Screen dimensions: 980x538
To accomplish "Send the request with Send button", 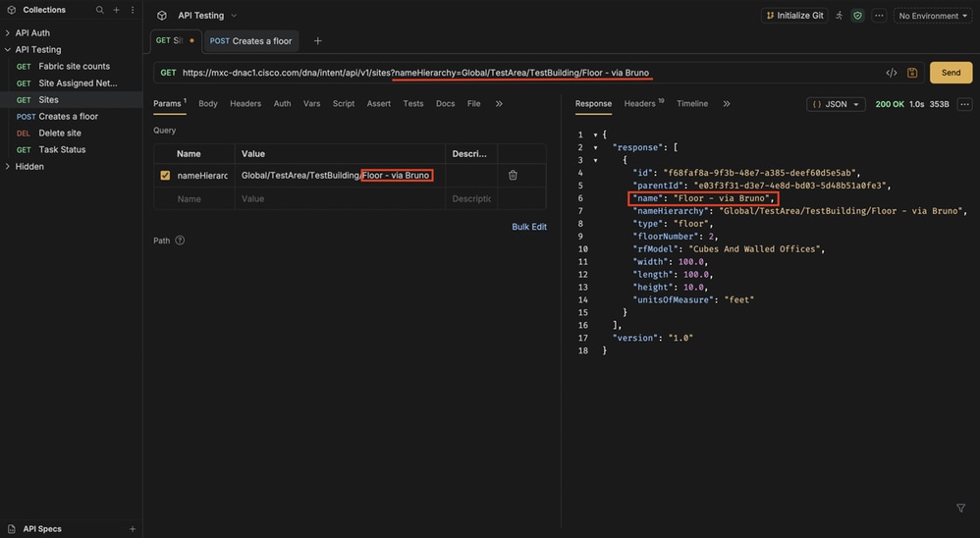I will (952, 73).
